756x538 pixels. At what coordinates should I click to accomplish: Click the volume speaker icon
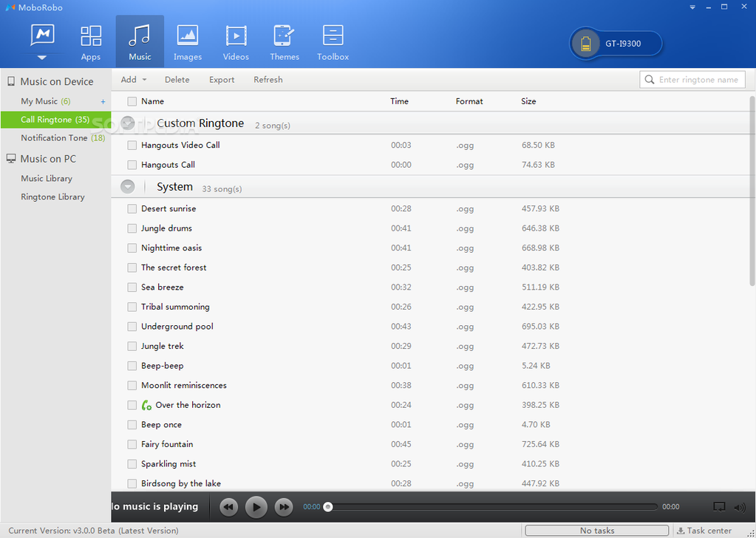[x=739, y=507]
